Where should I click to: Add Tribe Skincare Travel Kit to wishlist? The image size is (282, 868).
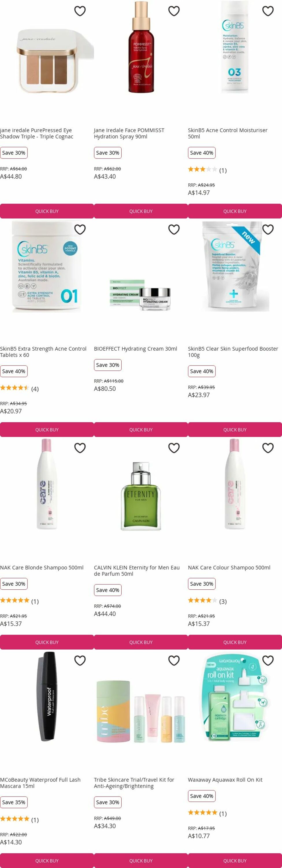[x=174, y=661]
